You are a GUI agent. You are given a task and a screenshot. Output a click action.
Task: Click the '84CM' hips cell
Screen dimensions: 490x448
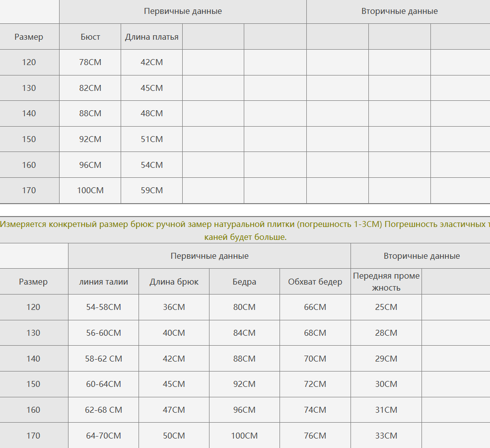tap(244, 333)
